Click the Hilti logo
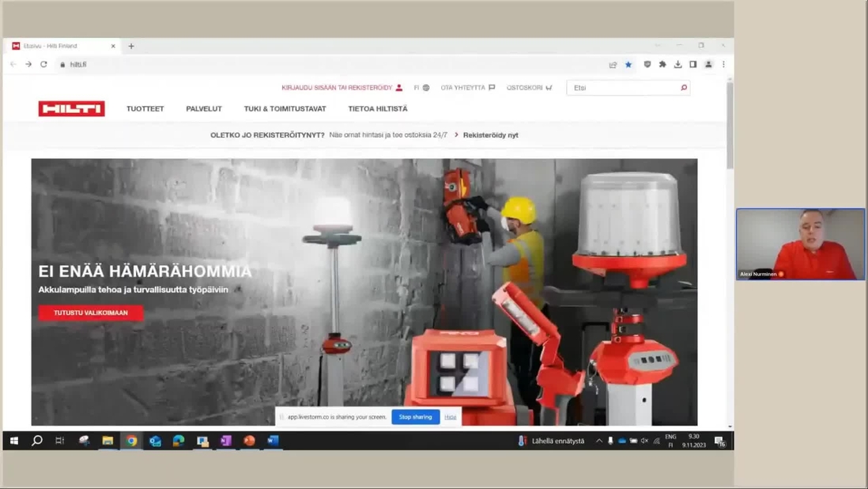Image resolution: width=868 pixels, height=489 pixels. click(71, 108)
